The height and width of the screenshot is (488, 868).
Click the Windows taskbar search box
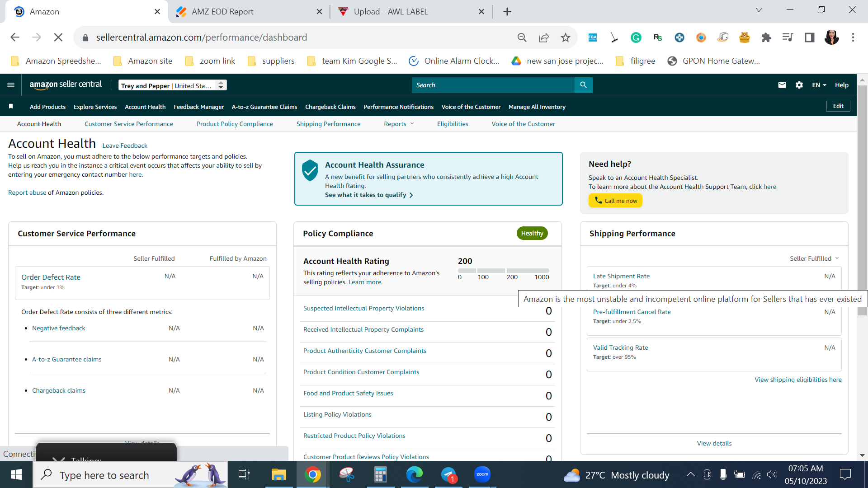[x=130, y=474]
